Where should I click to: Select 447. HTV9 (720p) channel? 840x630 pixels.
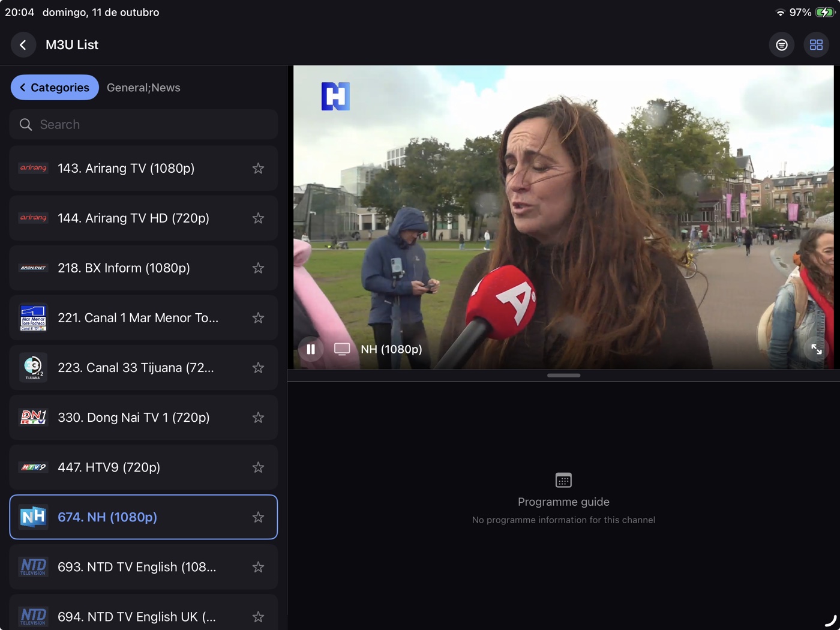click(143, 467)
